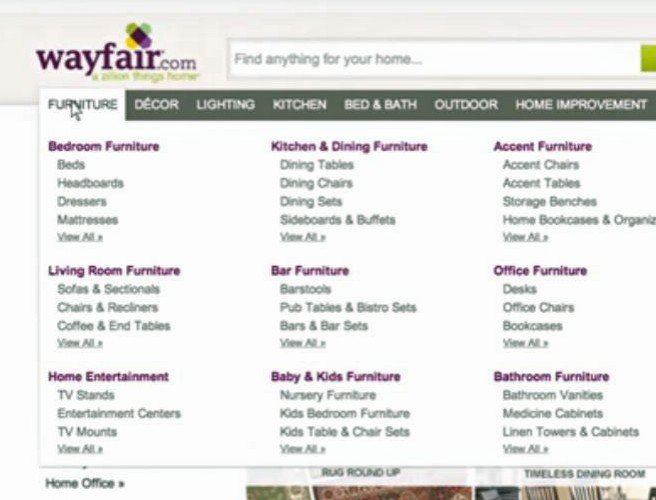656x500 pixels.
Task: Go to Sofas & Sectionals
Action: [108, 289]
